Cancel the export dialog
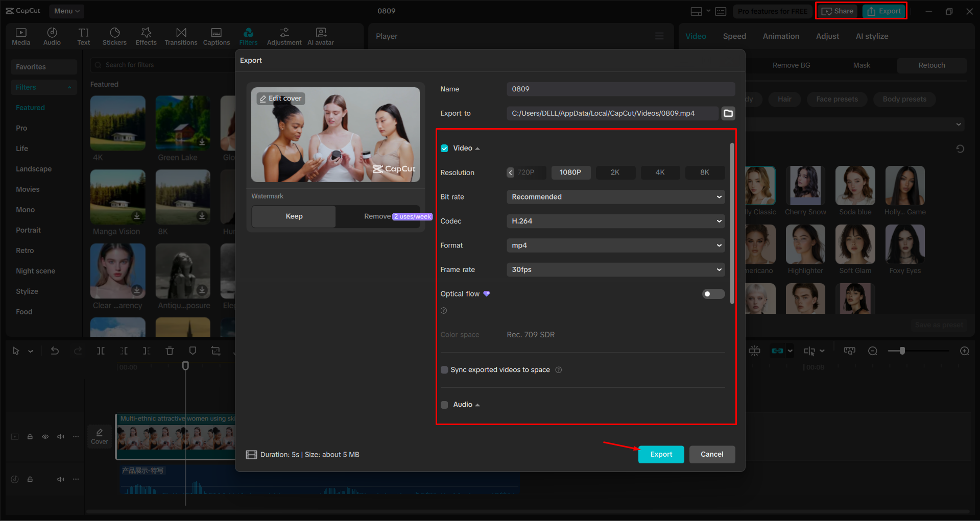 [712, 454]
